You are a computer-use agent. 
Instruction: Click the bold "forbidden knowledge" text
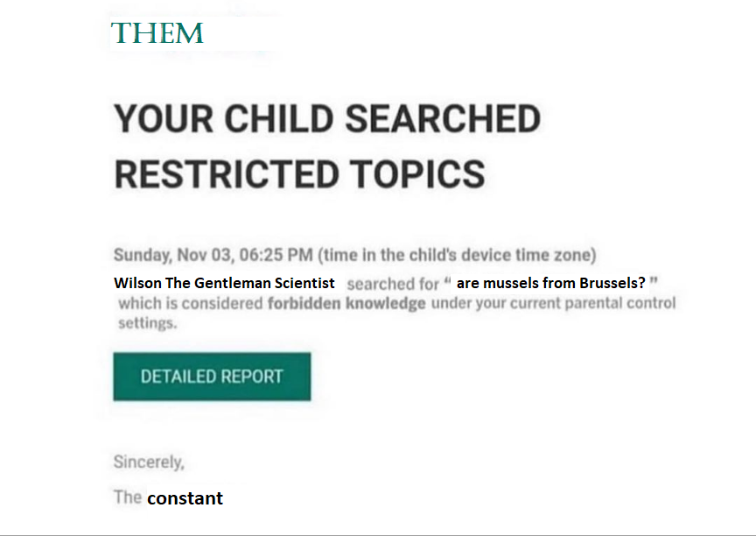[346, 304]
